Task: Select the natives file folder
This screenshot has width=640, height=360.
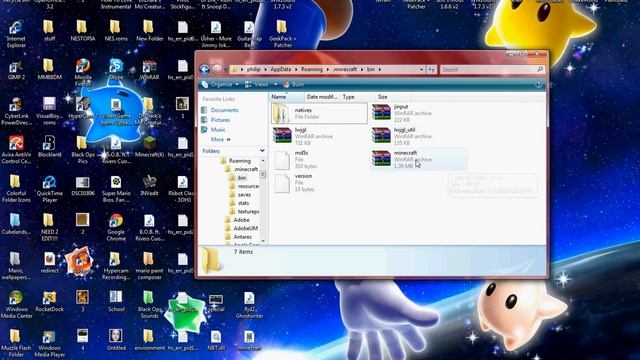Action: [319, 113]
